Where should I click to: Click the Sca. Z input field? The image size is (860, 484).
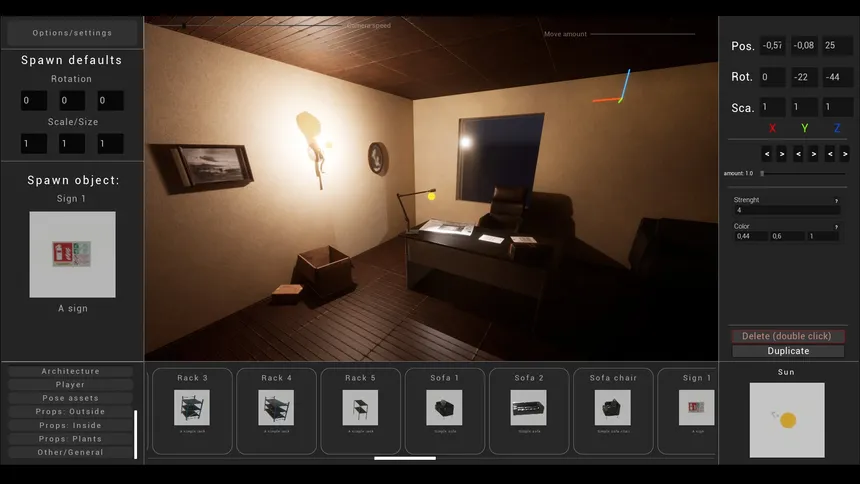(837, 107)
